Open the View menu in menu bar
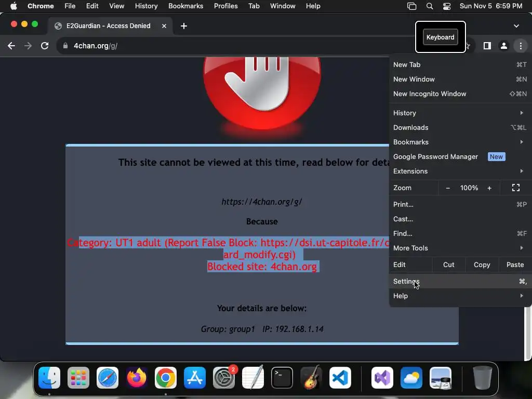 [116, 6]
